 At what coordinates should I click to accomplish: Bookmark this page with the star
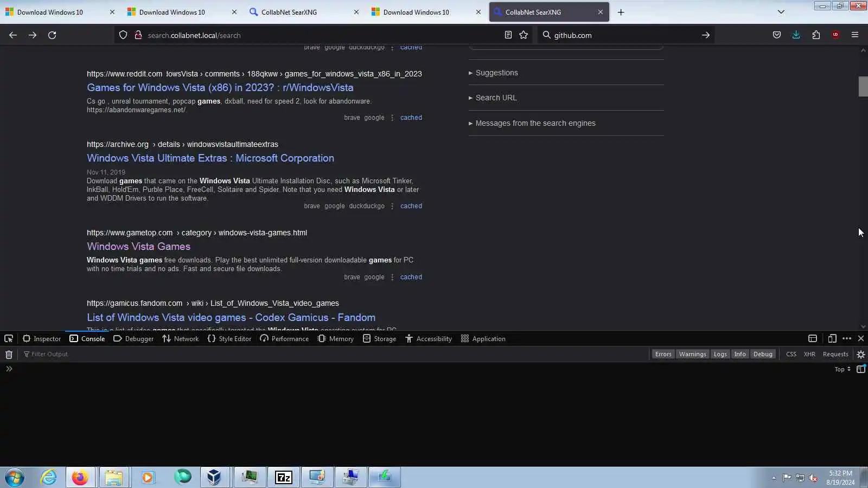[x=524, y=35]
